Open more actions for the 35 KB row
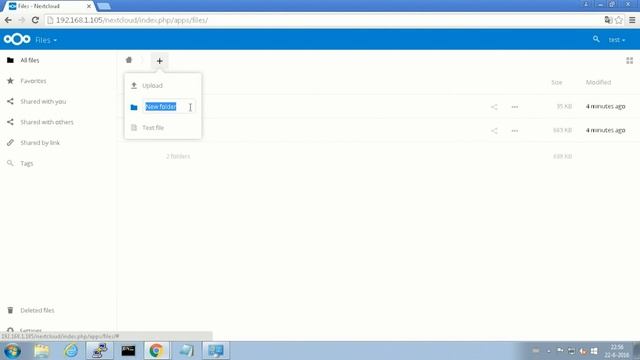 515,107
